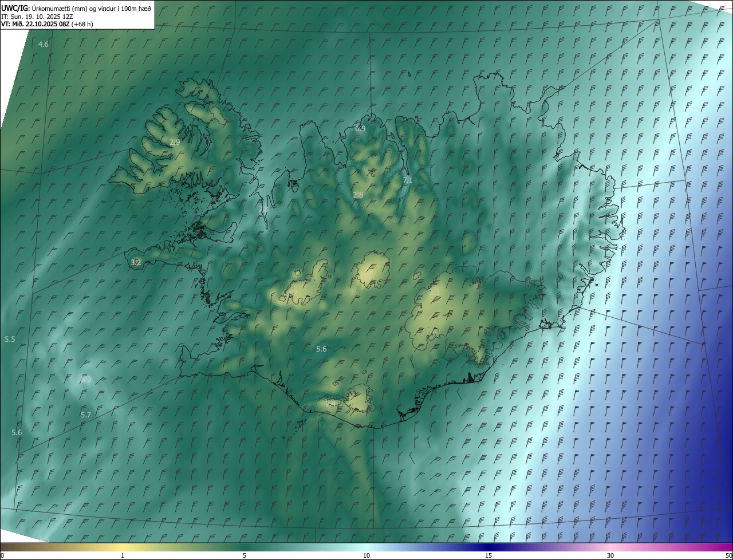Click the '3.2' value on the Snæfellsnes peninsula
733x560 pixels.
point(136,262)
